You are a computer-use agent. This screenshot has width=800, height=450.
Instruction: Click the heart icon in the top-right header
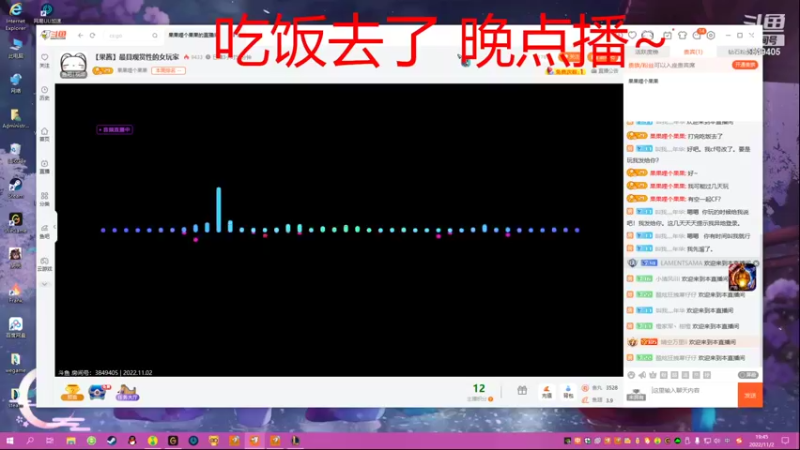[632, 35]
